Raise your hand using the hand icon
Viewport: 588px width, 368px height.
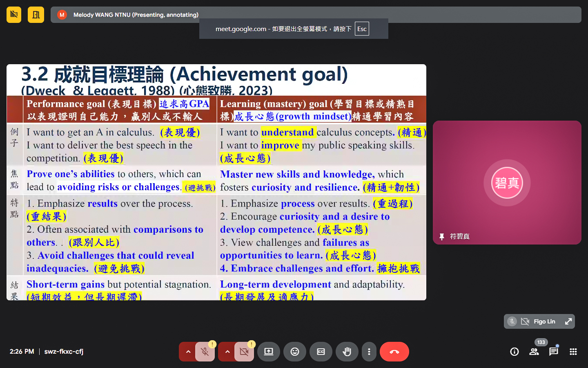(x=347, y=352)
